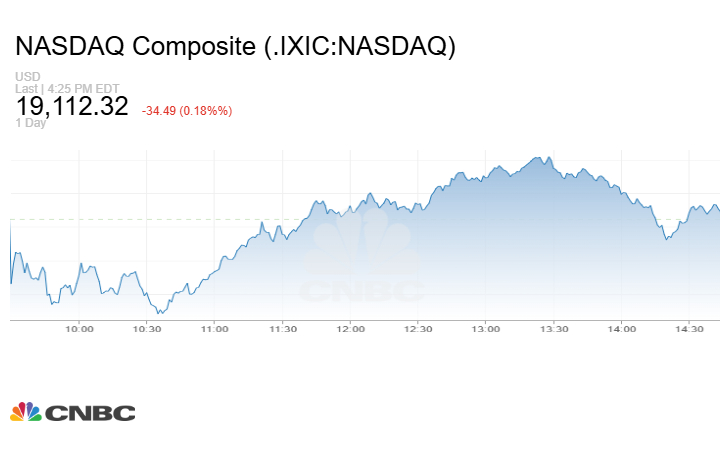Click the USD currency label
The width and height of the screenshot is (720, 450).
pyautogui.click(x=27, y=77)
